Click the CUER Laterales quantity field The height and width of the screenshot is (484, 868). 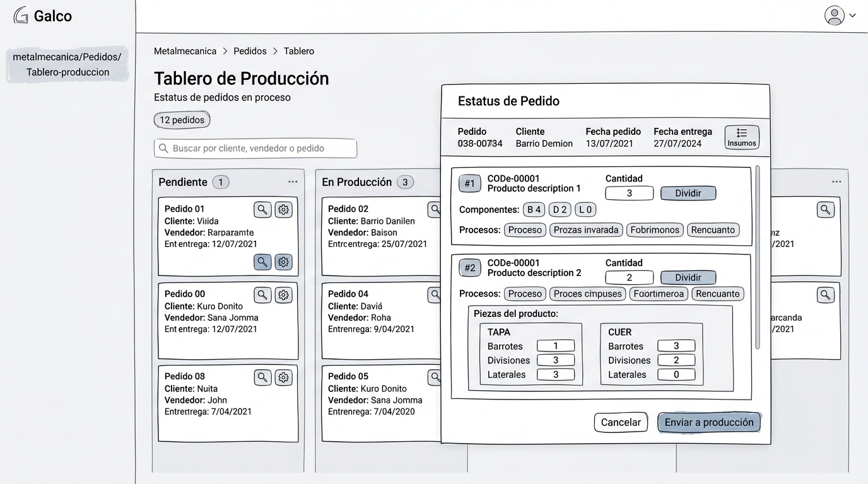click(676, 374)
